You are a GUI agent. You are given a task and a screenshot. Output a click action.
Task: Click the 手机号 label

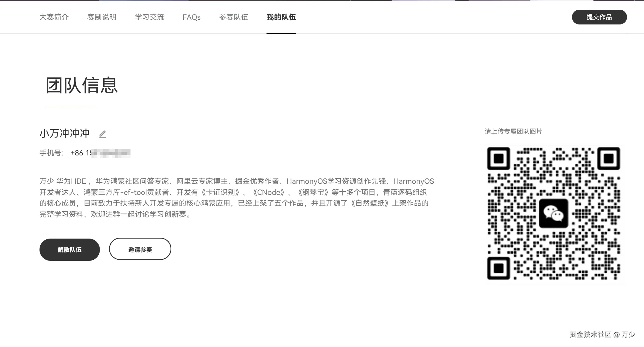coord(51,153)
